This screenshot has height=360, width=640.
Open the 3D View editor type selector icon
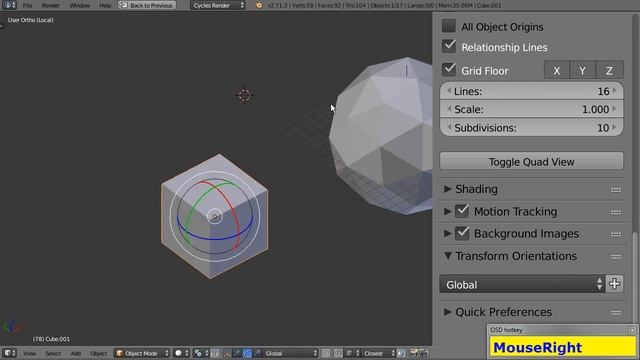[9, 353]
